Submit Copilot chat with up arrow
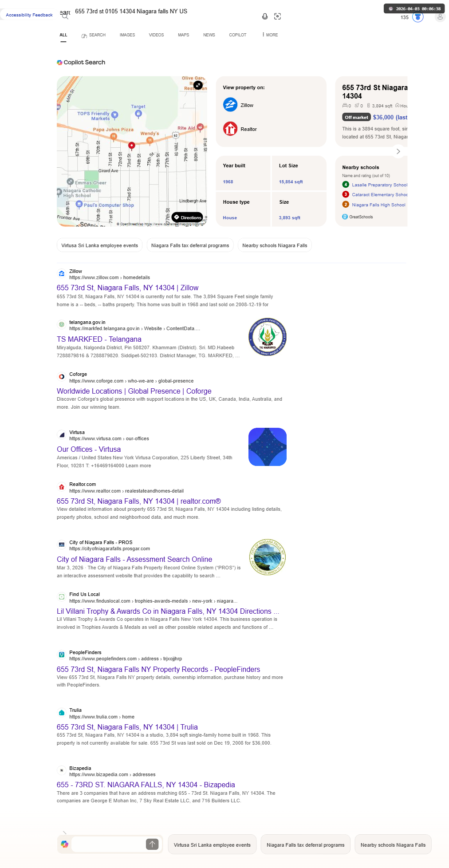 point(152,844)
